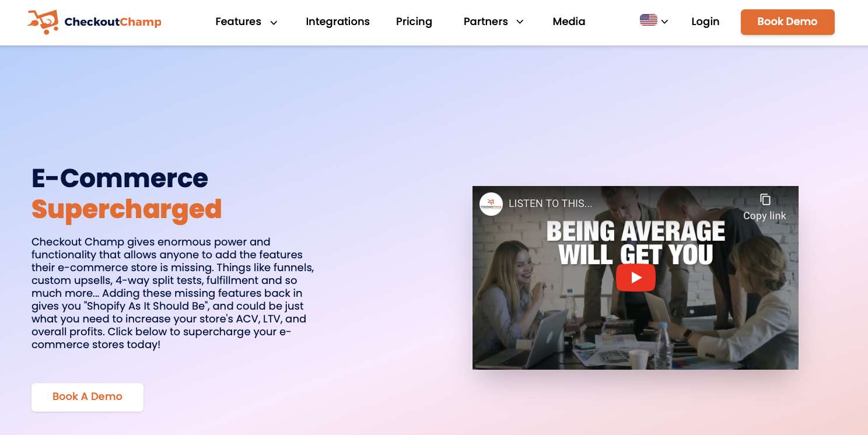Click the orange Book Demo button
868x435 pixels.
787,22
